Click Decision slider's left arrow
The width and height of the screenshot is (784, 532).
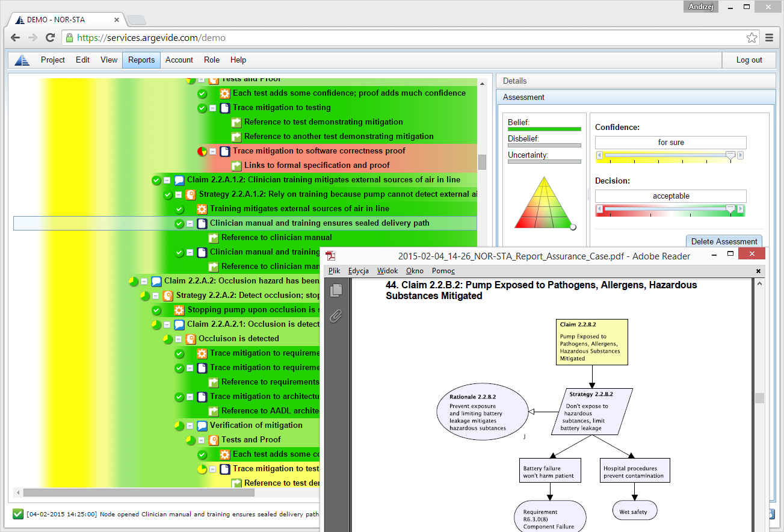tap(599, 209)
